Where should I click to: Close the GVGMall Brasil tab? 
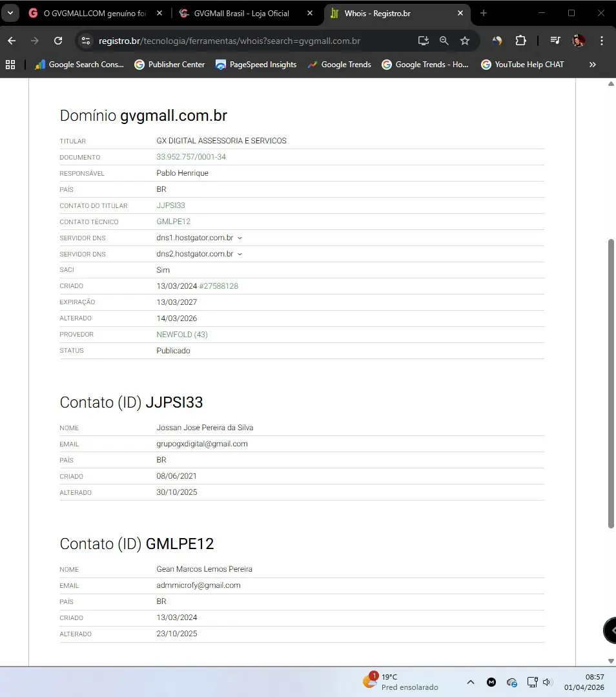point(310,14)
